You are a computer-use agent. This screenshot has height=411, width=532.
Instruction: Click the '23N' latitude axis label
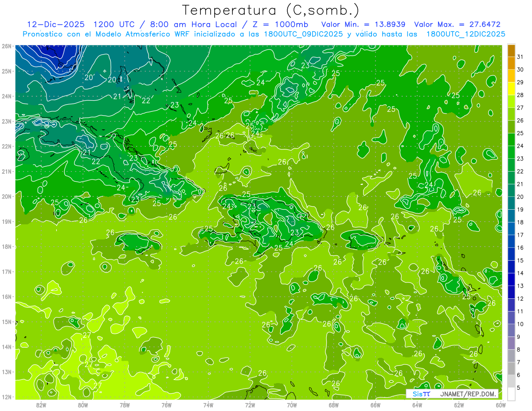point(7,121)
